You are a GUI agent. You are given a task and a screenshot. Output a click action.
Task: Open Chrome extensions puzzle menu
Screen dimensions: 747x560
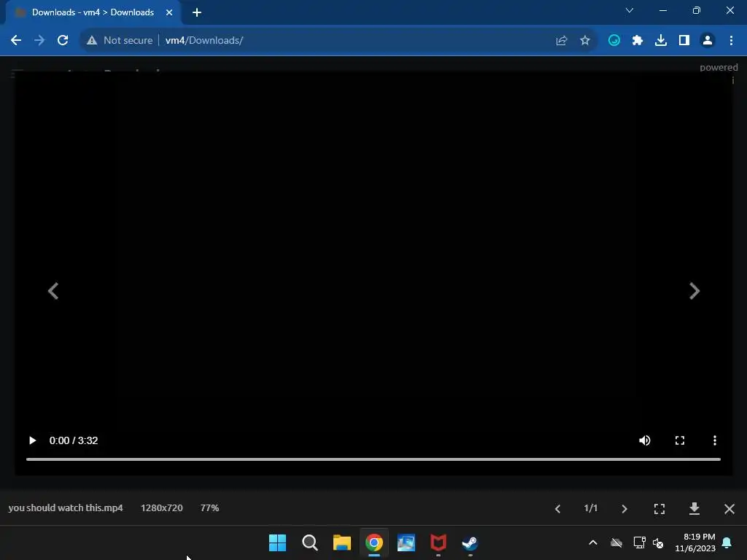638,41
